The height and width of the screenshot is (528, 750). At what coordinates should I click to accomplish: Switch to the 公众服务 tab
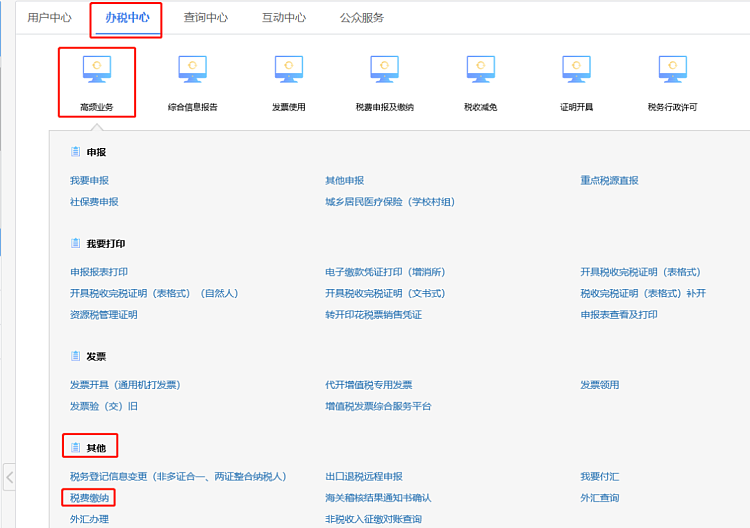tap(362, 18)
